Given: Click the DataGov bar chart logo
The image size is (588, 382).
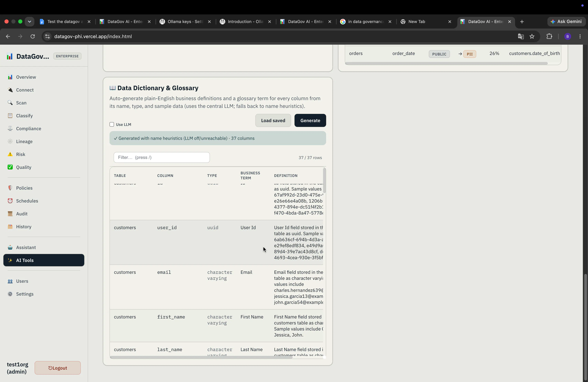Looking at the screenshot, I should click(10, 56).
